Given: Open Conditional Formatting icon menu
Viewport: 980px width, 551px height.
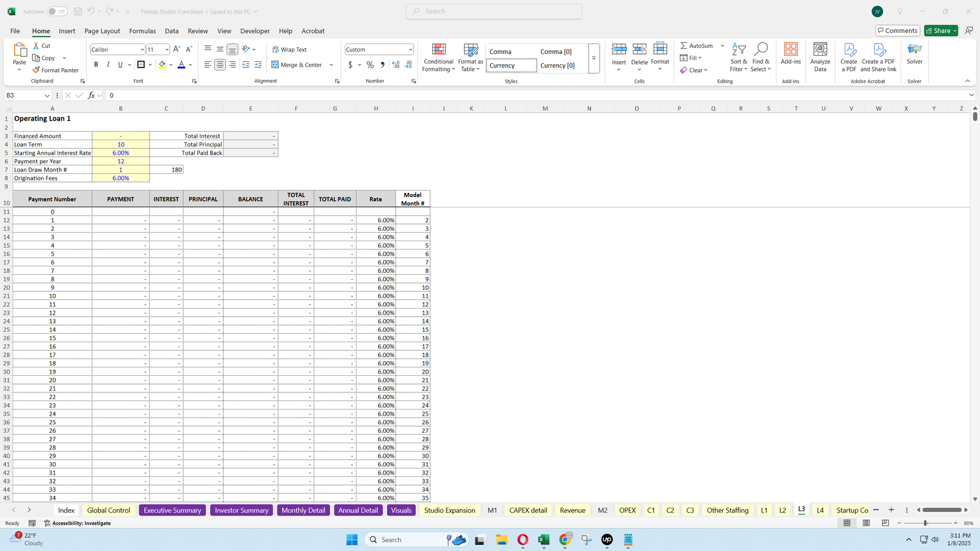Looking at the screenshot, I should (439, 50).
